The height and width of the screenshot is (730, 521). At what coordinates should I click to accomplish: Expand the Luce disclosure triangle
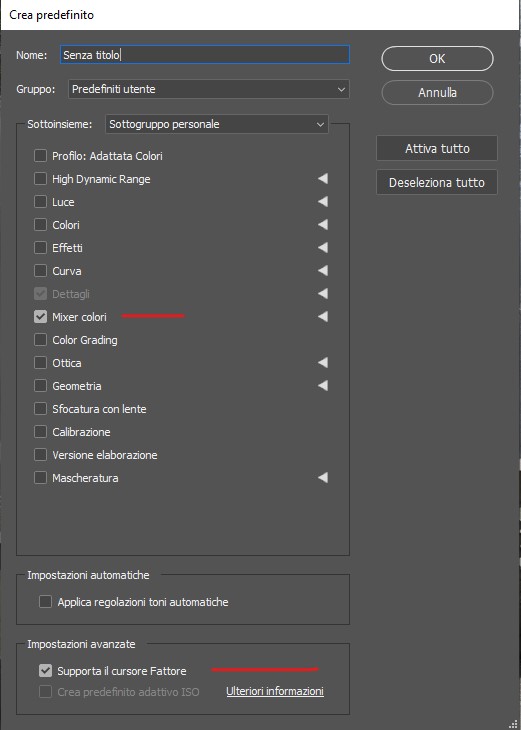323,202
